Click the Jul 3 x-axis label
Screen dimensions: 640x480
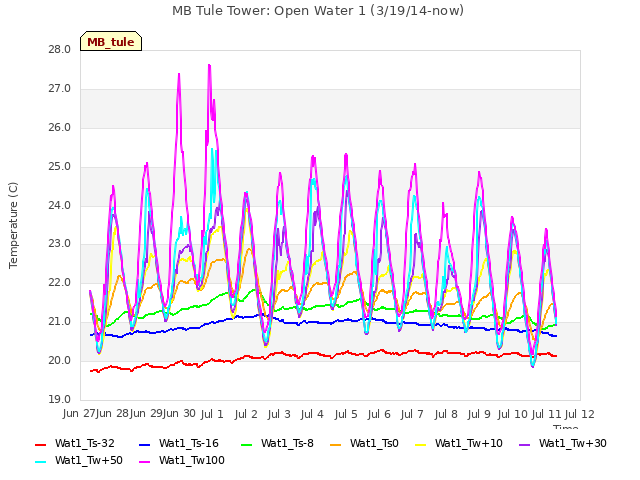279,414
